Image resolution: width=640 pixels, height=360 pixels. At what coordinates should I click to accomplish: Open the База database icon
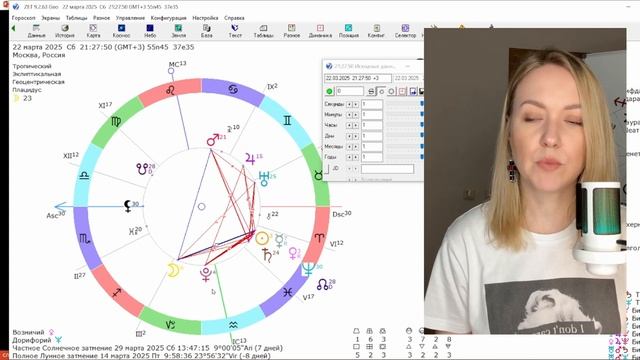(207, 31)
